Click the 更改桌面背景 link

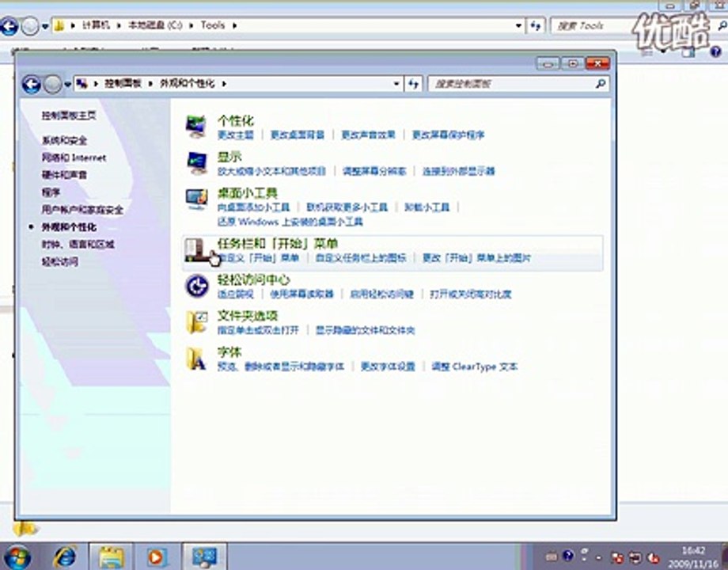[298, 135]
